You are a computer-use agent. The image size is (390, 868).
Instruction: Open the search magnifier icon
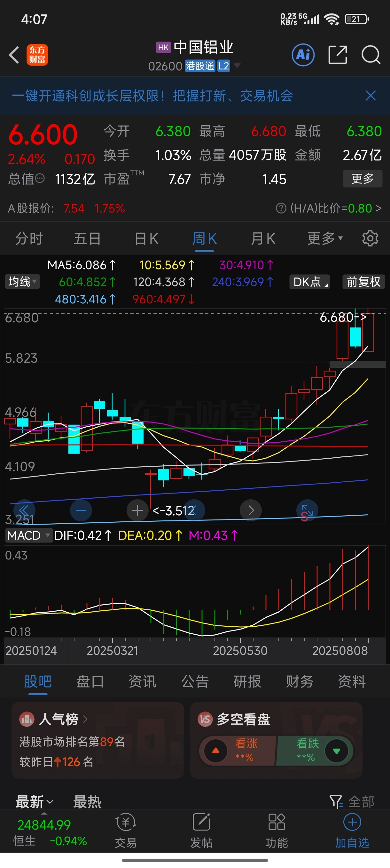pos(371,55)
